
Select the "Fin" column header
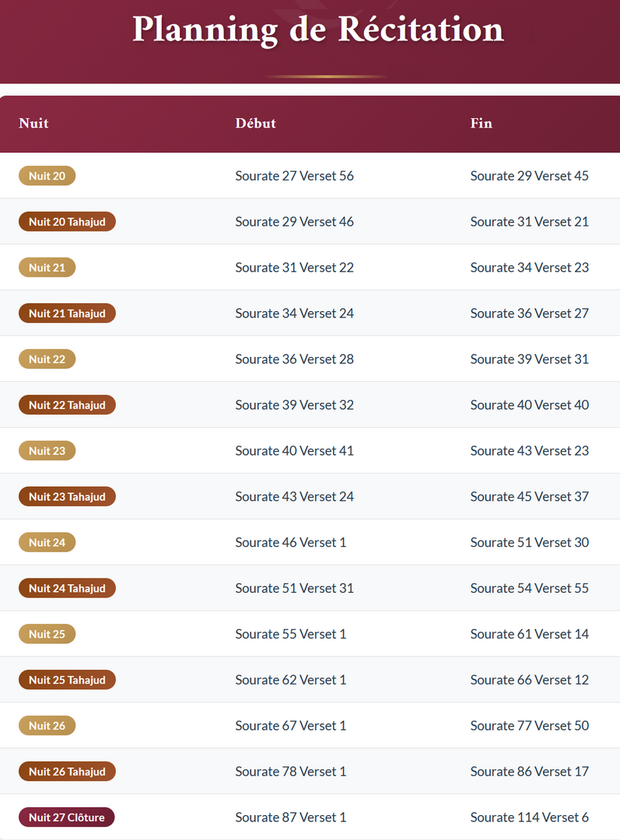tap(481, 123)
